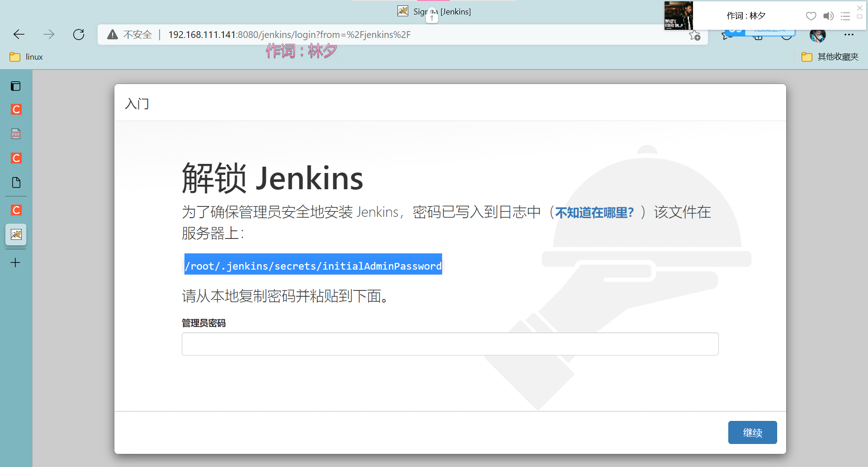Open the volume control in the music widget

828,16
